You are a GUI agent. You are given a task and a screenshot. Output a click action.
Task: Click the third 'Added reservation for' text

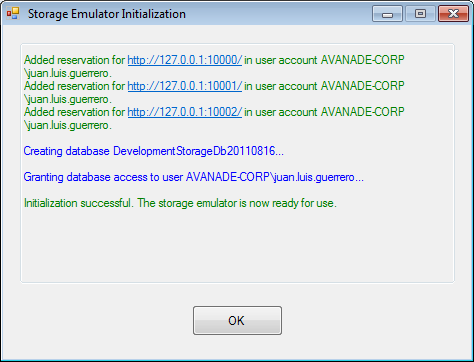point(75,112)
